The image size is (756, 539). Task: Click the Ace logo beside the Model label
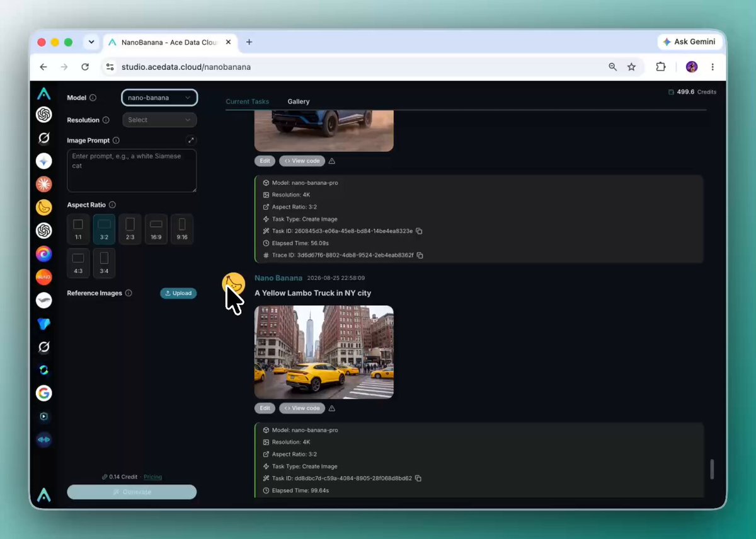(43, 94)
